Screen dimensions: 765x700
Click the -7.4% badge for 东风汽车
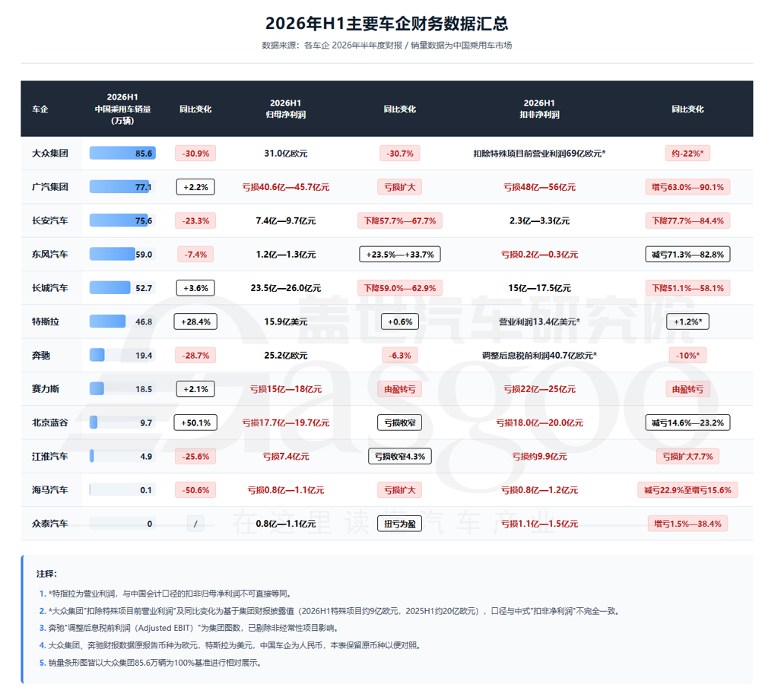click(195, 254)
